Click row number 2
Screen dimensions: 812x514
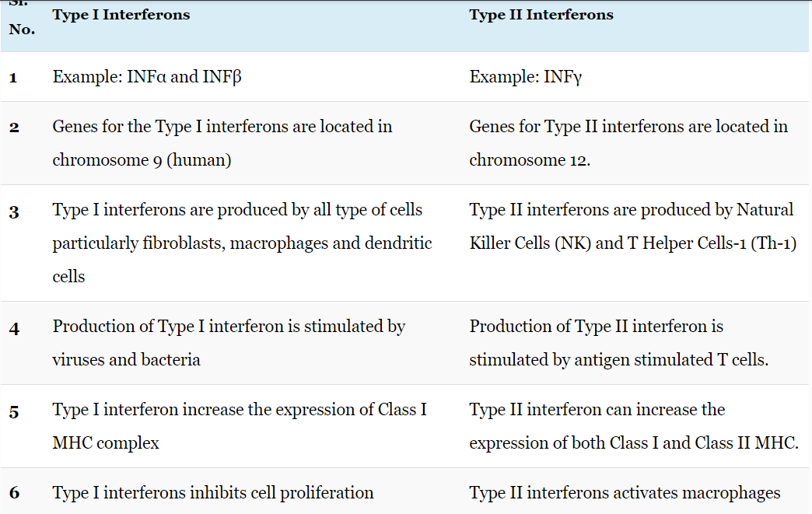point(15,128)
